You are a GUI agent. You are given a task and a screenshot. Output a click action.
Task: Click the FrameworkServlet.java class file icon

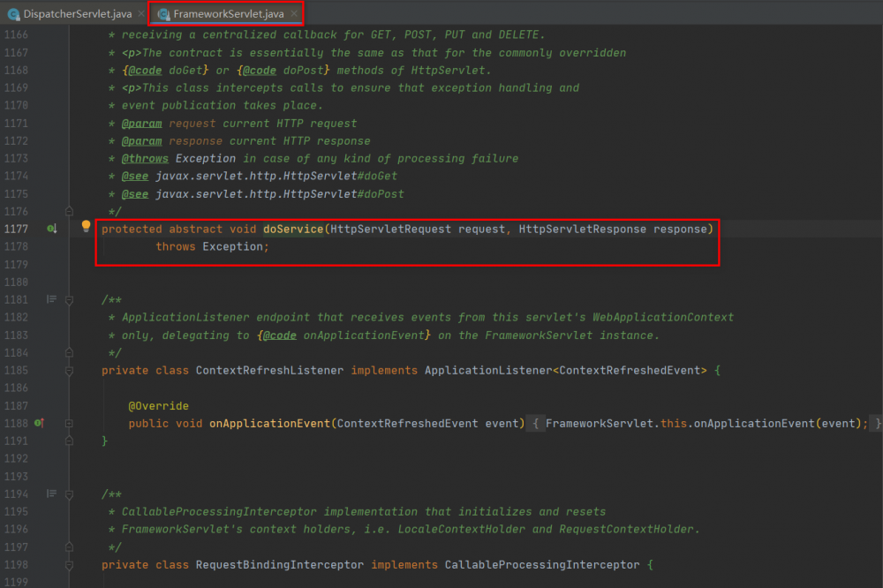[163, 14]
